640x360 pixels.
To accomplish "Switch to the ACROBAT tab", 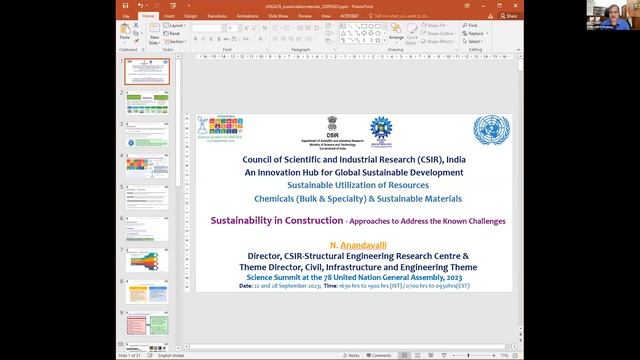I will click(x=349, y=16).
